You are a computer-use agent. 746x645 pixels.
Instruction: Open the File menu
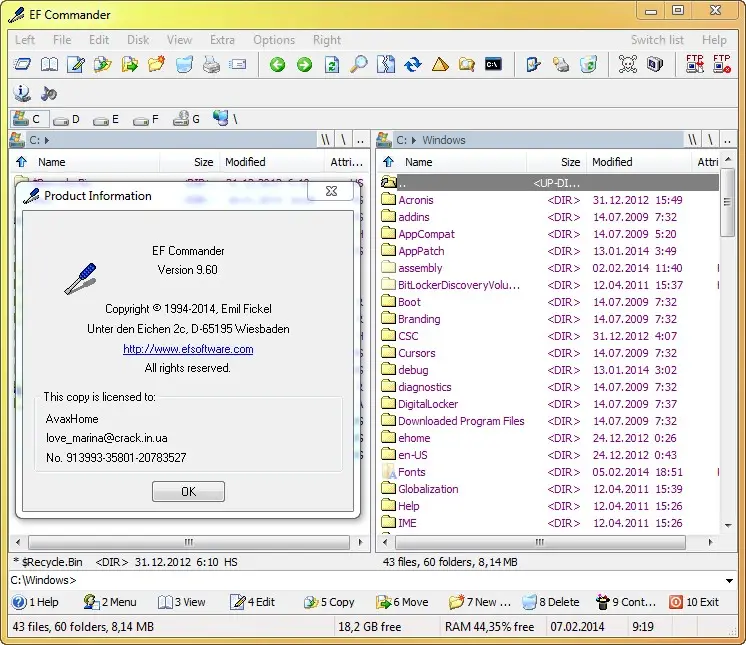62,40
